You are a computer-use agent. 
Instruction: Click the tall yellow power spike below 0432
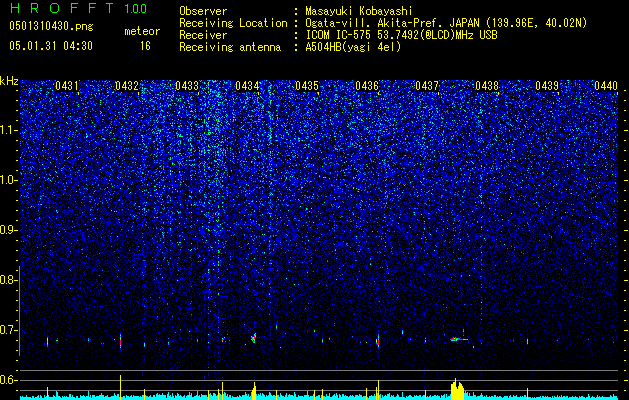[120, 387]
